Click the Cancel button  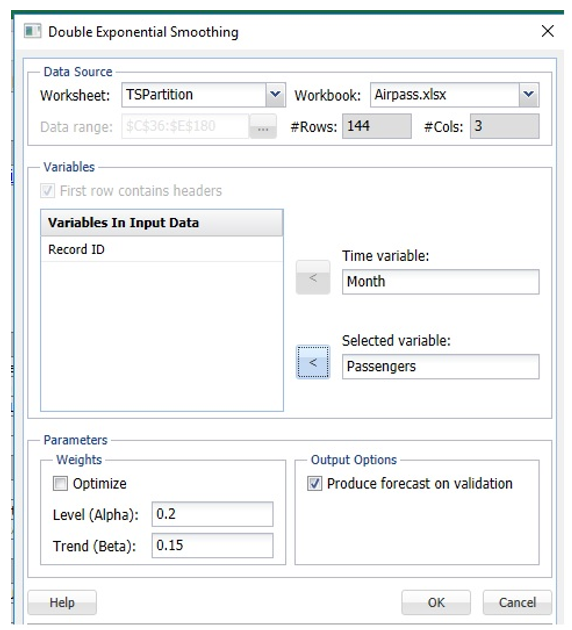[517, 602]
